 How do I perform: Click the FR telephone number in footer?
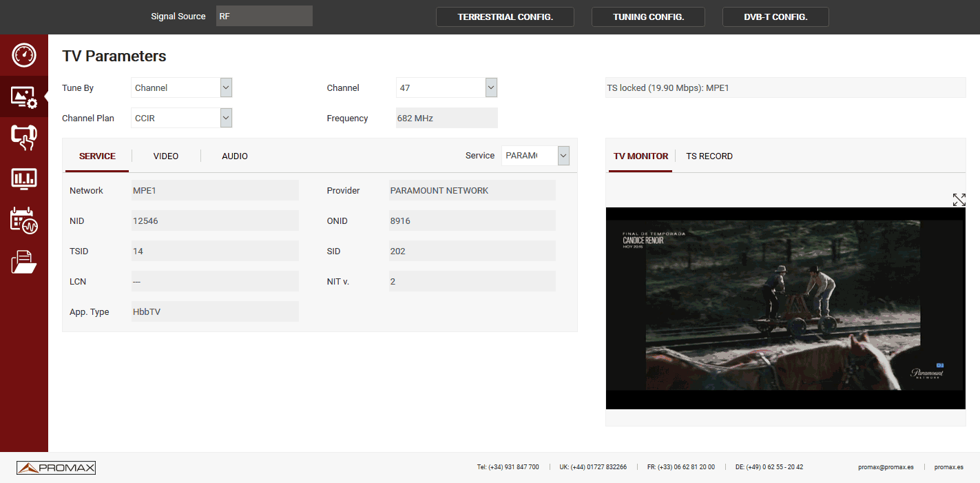tap(681, 467)
